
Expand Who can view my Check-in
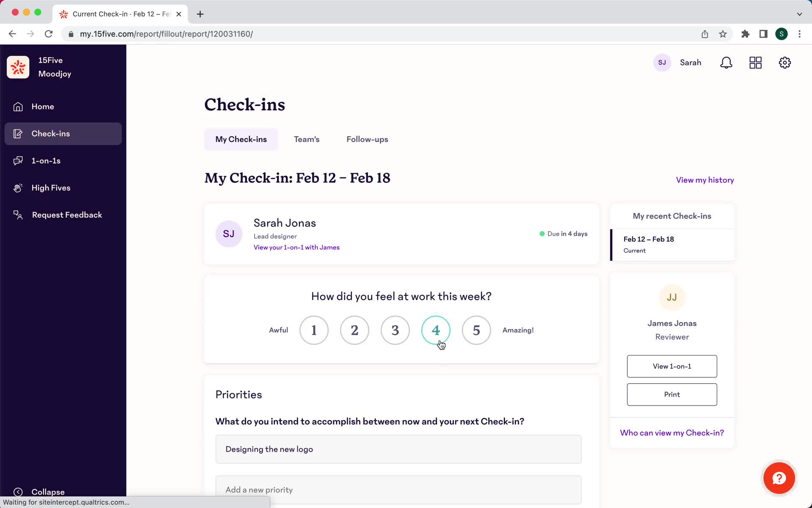pyautogui.click(x=672, y=433)
